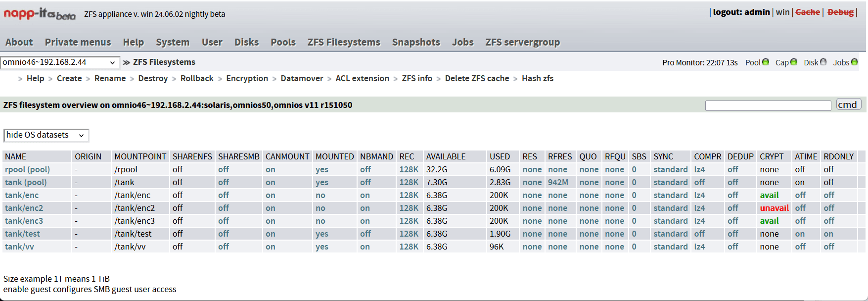Click the Create submenu link
The image size is (868, 301).
click(x=69, y=78)
